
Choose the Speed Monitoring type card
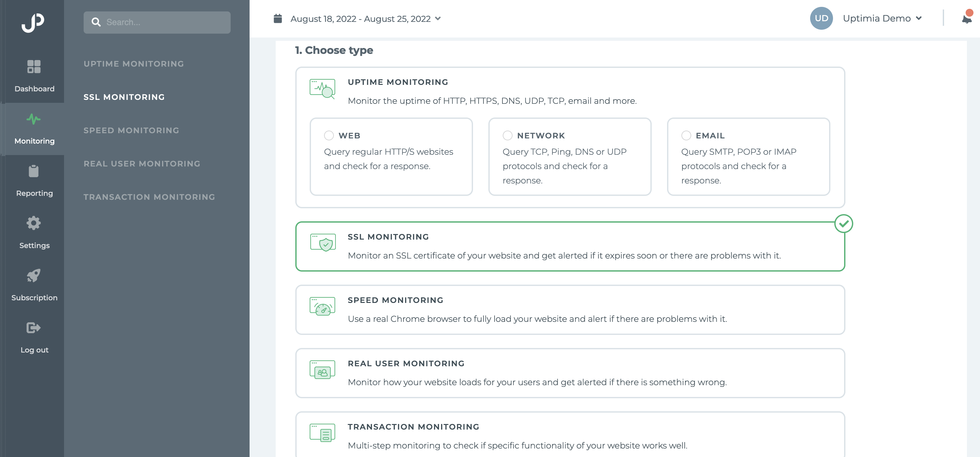tap(570, 310)
